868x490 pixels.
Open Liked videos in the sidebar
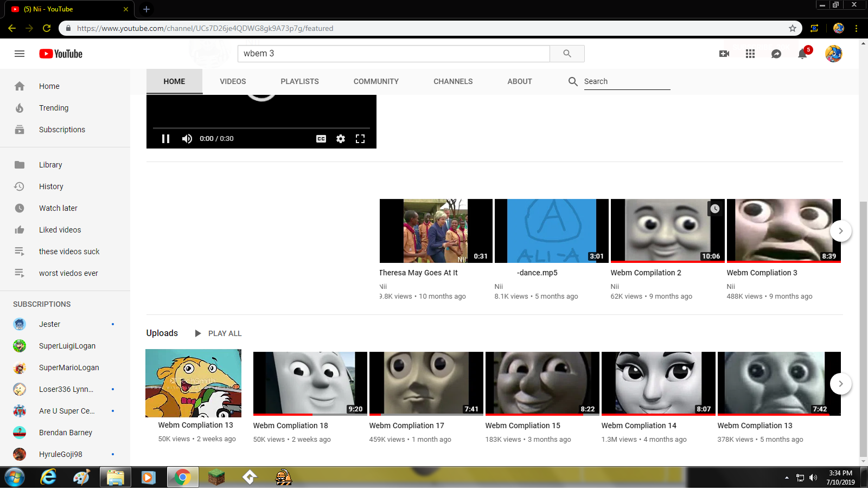point(65,230)
